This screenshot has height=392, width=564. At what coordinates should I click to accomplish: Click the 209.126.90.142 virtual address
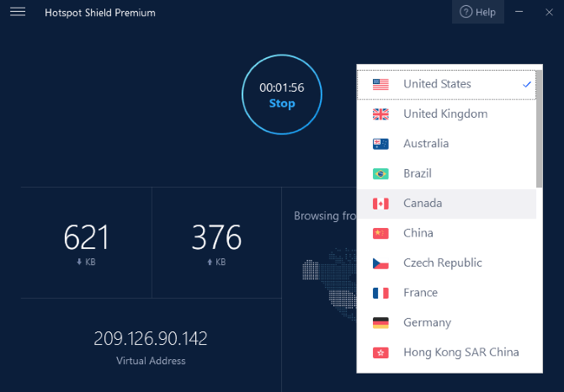[151, 339]
